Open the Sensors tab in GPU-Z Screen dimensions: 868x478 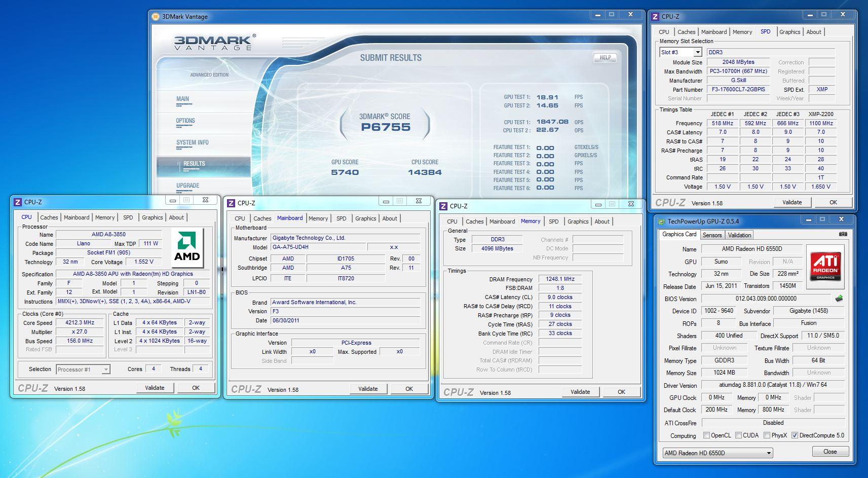(712, 235)
